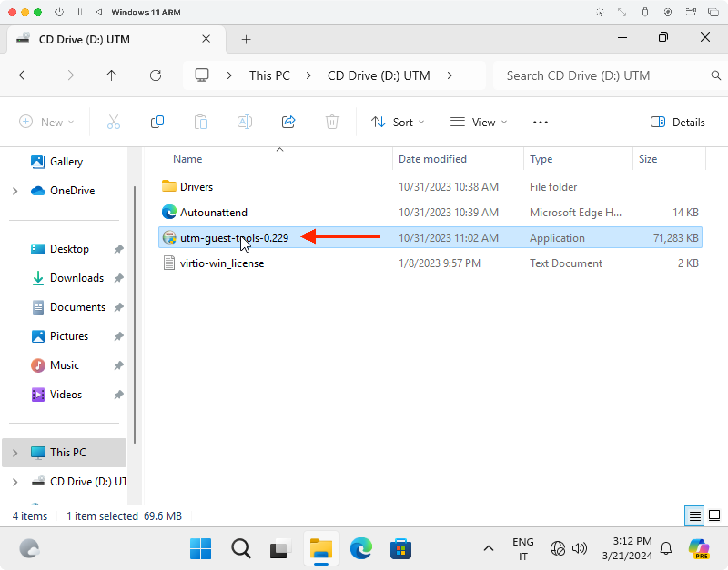Expand chevron before This PC in address bar
728x570 pixels.
(x=229, y=76)
